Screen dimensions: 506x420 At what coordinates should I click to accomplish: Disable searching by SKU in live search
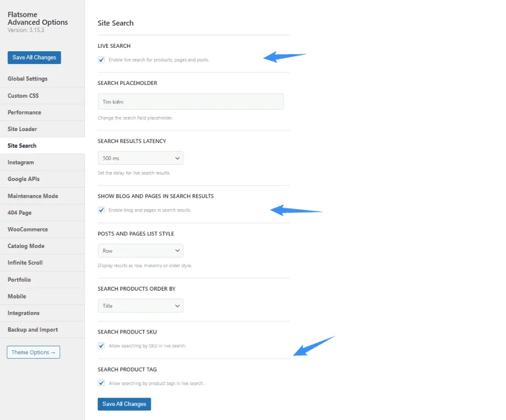[102, 345]
